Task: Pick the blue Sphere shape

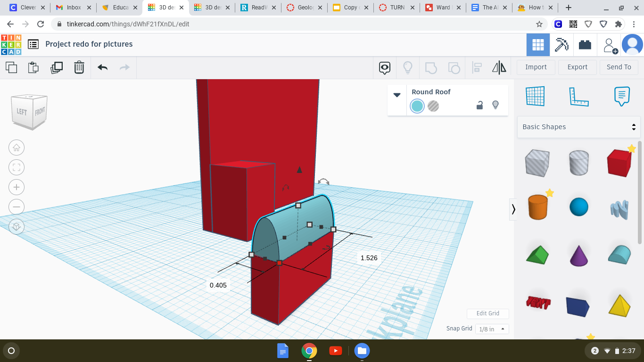Action: 579,206
